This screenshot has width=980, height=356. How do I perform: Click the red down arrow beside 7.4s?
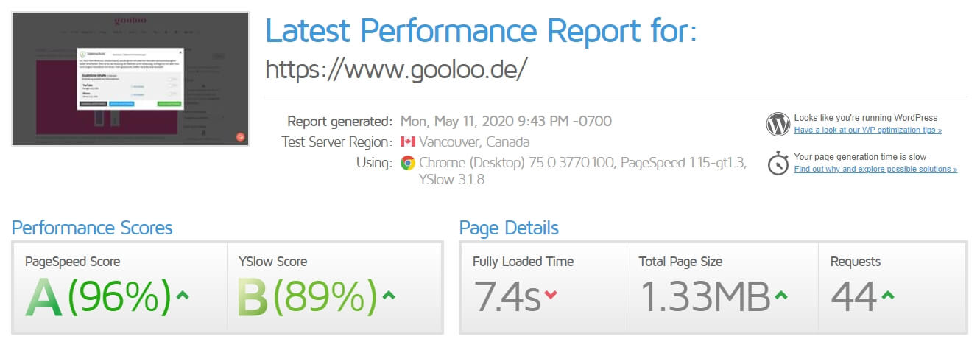pyautogui.click(x=550, y=296)
